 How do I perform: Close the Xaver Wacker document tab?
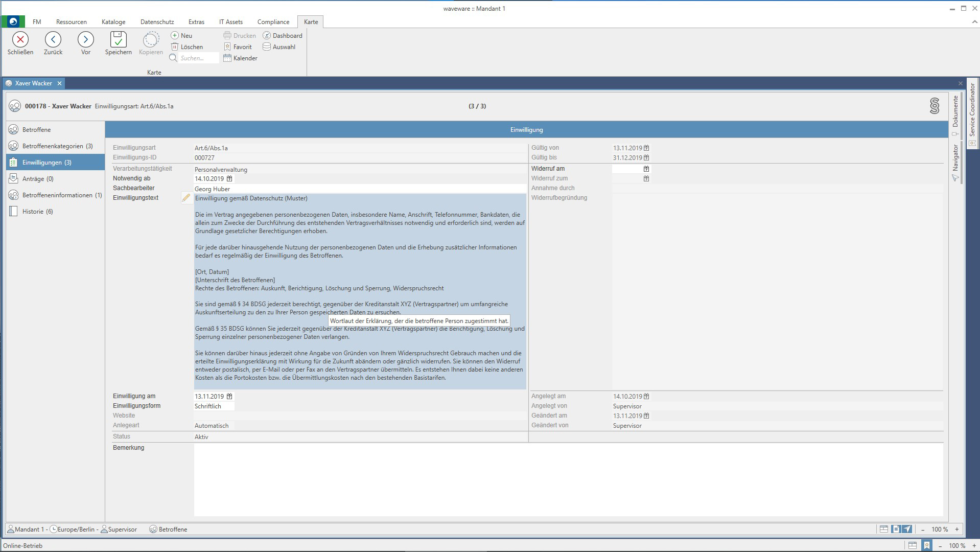tap(59, 83)
